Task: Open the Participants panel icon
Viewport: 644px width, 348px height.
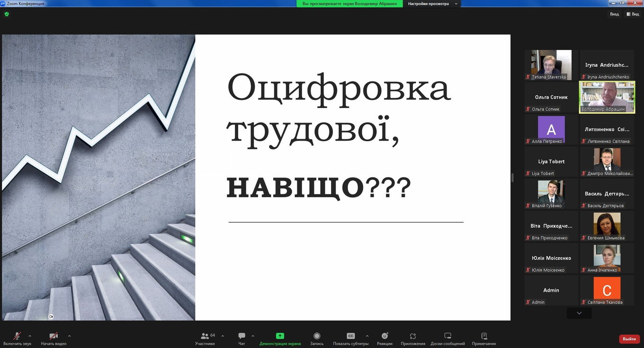Action: (x=205, y=336)
